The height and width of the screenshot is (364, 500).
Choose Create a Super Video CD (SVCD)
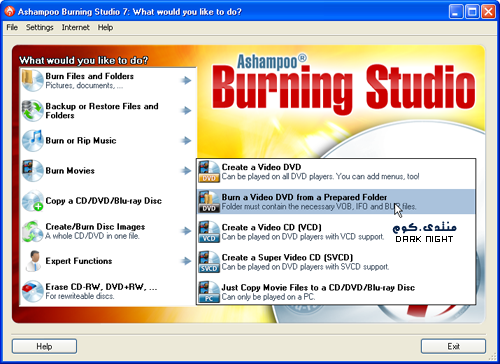click(x=336, y=262)
